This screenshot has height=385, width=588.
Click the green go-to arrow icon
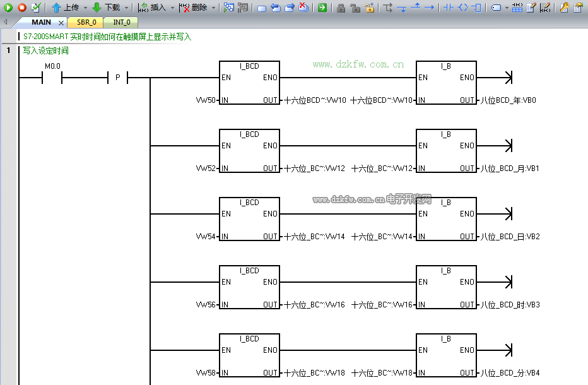[x=322, y=8]
